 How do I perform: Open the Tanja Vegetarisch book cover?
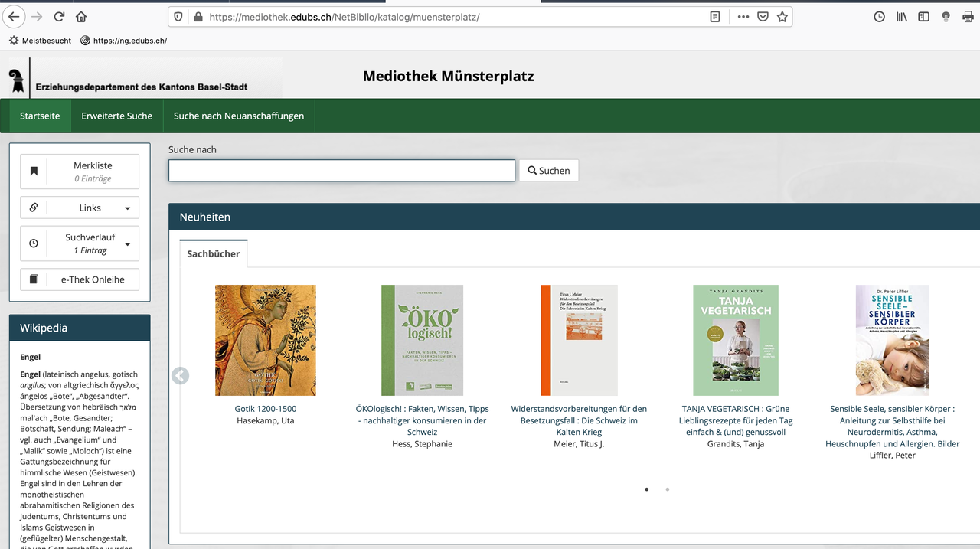[736, 340]
